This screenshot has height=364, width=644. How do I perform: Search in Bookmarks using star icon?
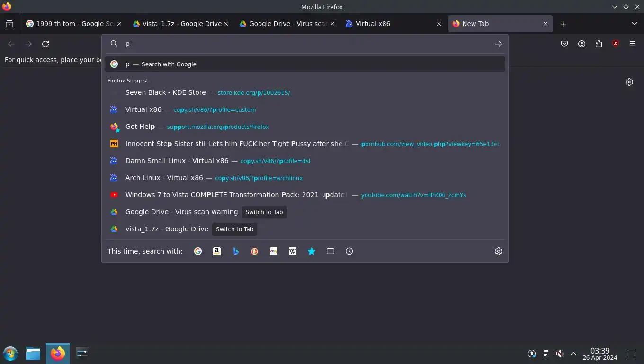pyautogui.click(x=312, y=251)
